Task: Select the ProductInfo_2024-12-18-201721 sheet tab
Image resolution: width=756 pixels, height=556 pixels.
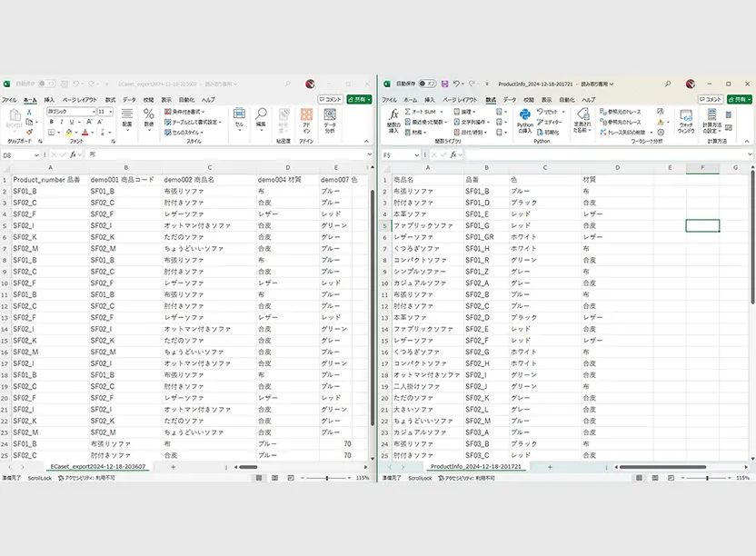Action: click(x=474, y=466)
